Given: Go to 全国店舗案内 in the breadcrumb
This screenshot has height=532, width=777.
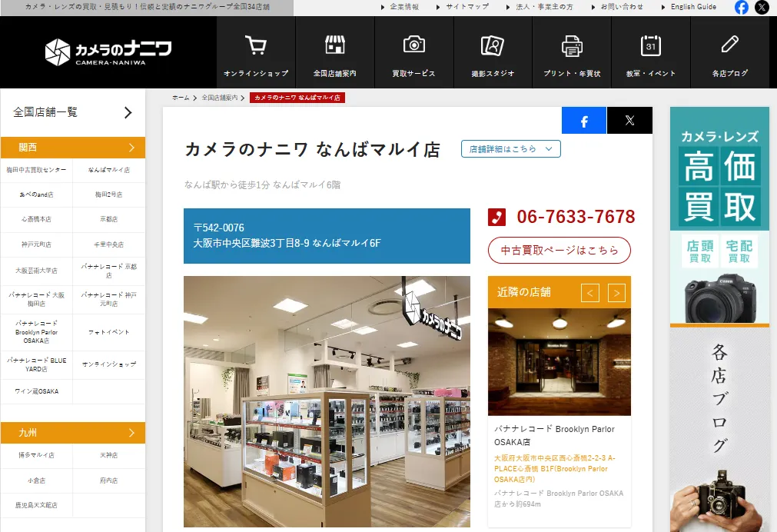Looking at the screenshot, I should tap(220, 98).
